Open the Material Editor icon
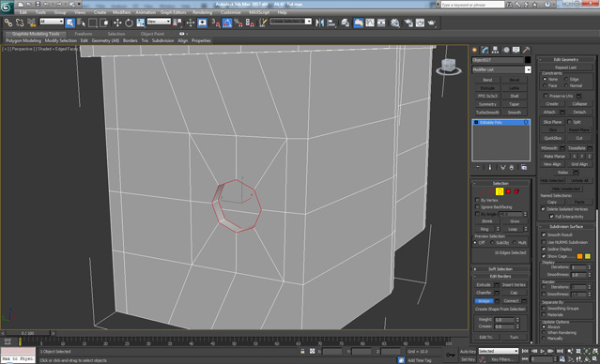The width and height of the screenshot is (600, 364). [x=395, y=23]
